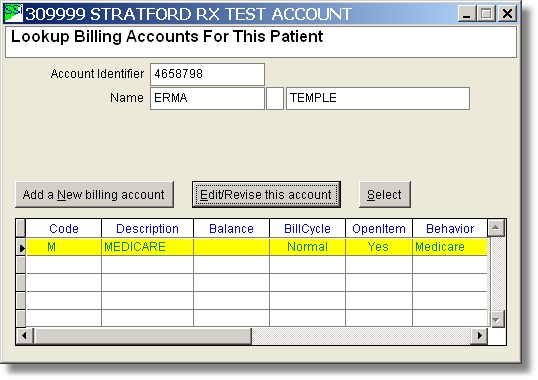
Task: Click the empty Balance cell in Medicare row
Action: pyautogui.click(x=232, y=247)
